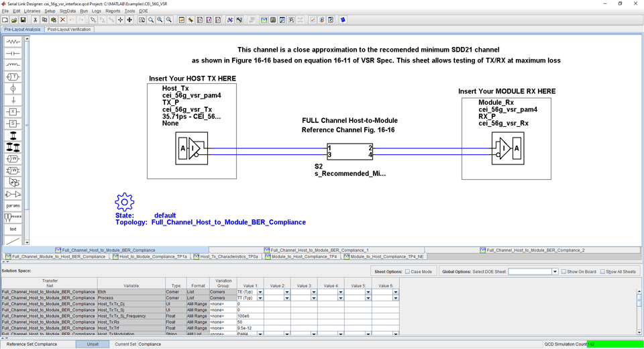Pick the inductor component in palette

13,65
